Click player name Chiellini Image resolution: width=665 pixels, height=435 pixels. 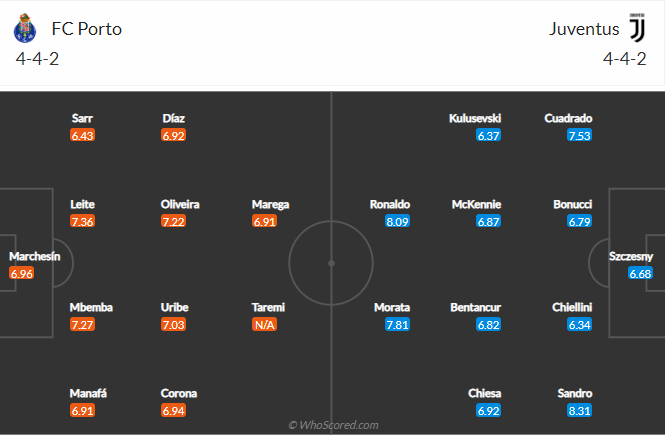(x=573, y=308)
